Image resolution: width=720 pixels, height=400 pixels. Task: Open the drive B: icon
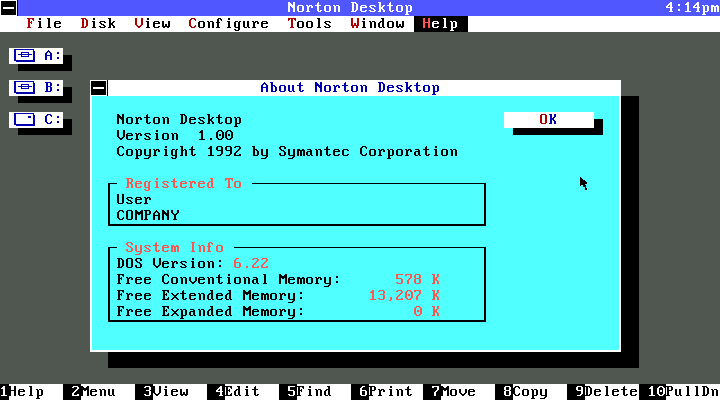point(36,87)
